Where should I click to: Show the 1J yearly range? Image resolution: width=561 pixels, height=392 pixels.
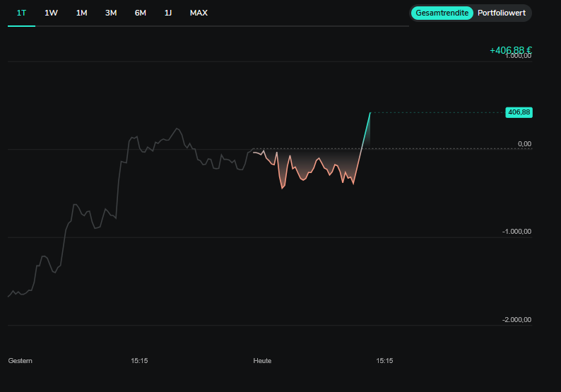[168, 13]
